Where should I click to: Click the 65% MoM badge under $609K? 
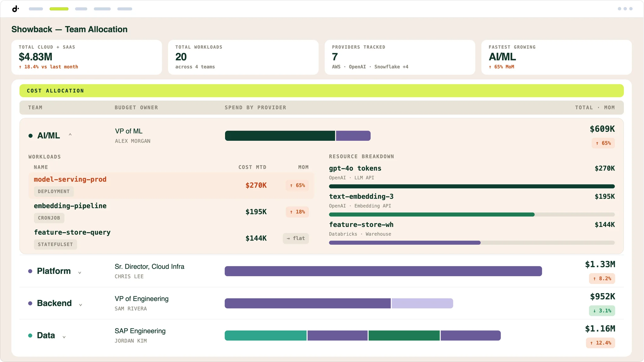point(603,143)
